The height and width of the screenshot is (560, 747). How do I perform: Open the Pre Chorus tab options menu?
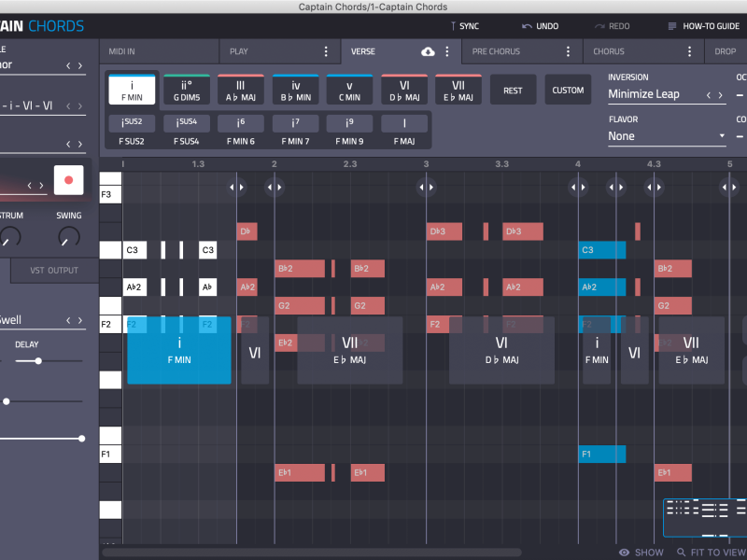pyautogui.click(x=568, y=51)
